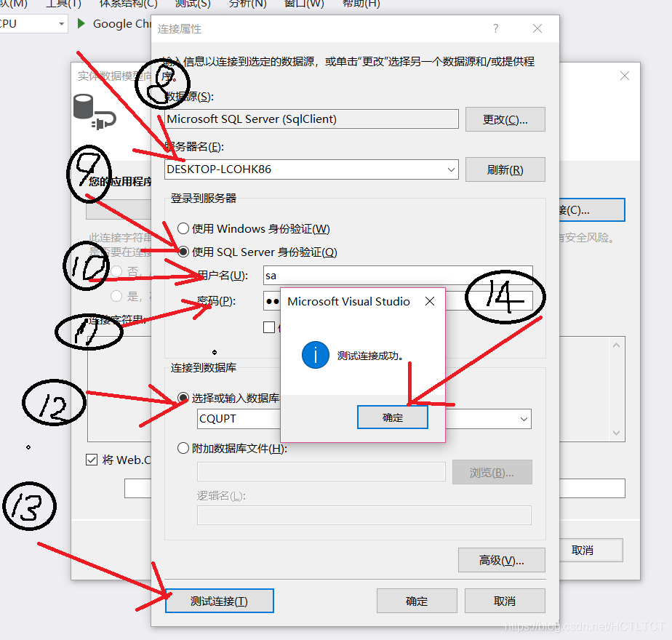This screenshot has height=640, width=672.
Task: Select the 是 radio option in wizard
Action: (x=116, y=296)
